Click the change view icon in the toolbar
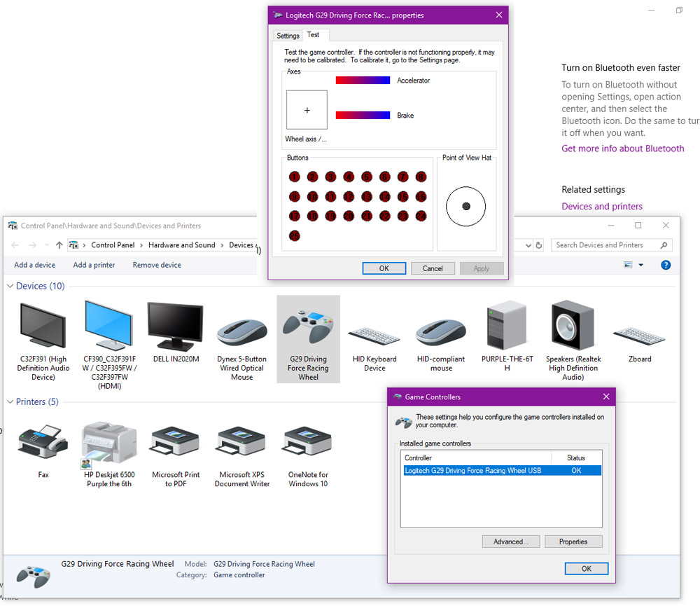This screenshot has height=606, width=700. pos(628,265)
